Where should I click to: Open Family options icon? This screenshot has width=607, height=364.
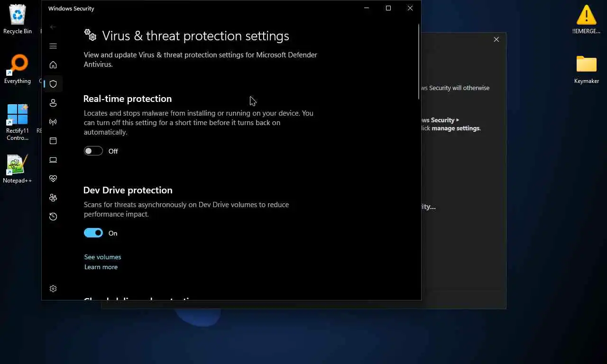click(x=53, y=198)
